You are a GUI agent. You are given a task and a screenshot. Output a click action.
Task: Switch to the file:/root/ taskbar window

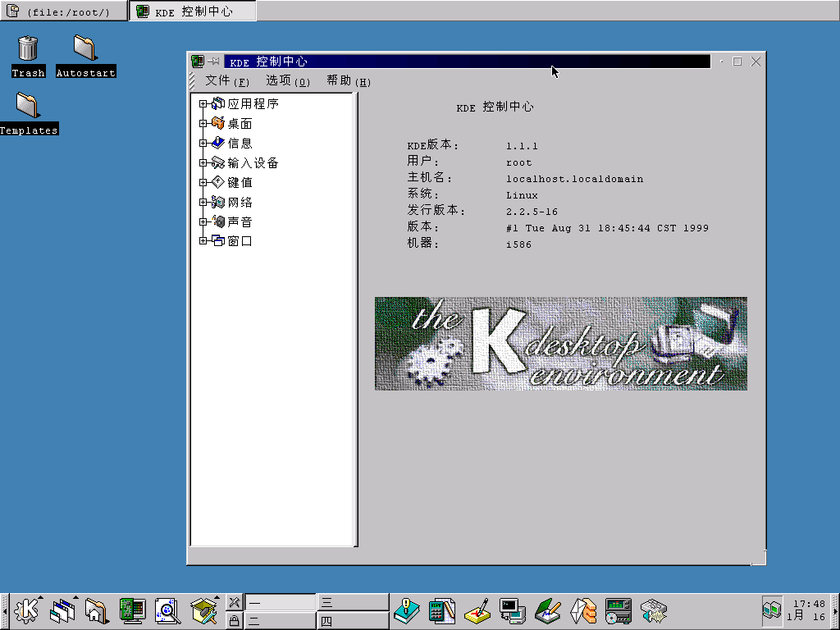click(64, 11)
